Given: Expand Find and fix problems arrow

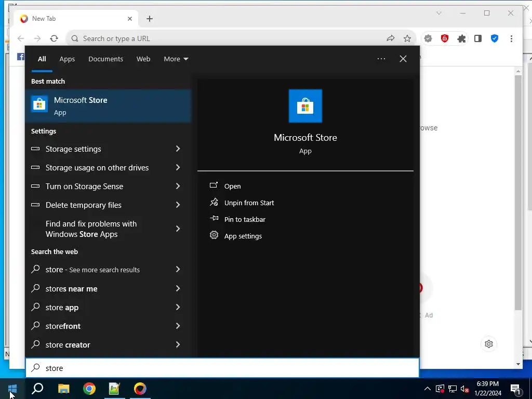Looking at the screenshot, I should click(178, 229).
